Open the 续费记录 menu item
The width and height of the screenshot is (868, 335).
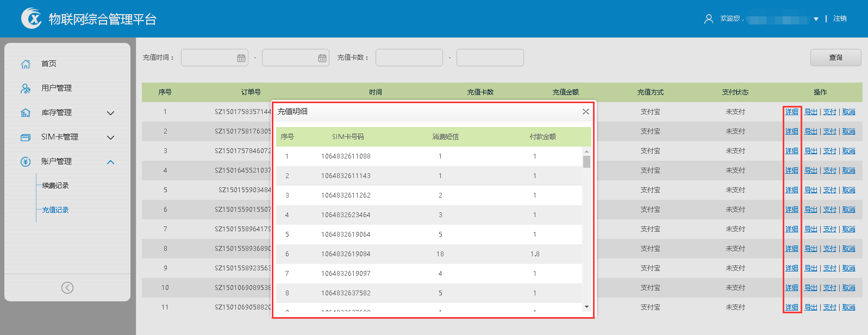[55, 186]
